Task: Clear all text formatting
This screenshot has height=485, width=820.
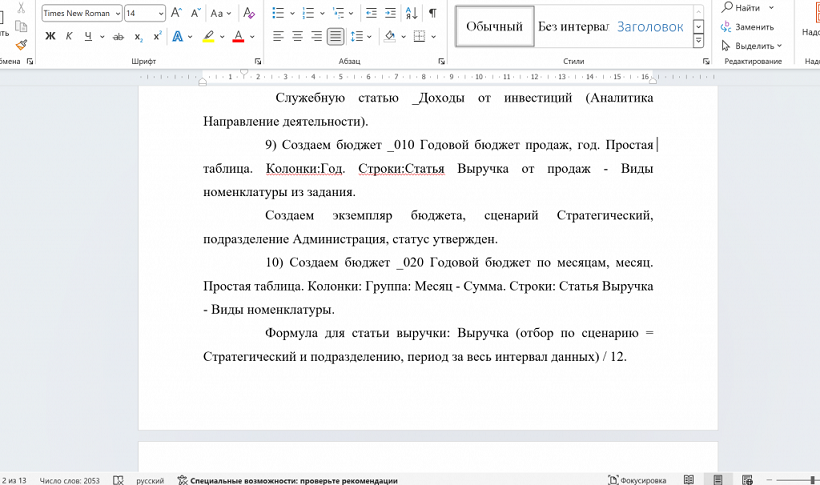Action: coord(249,13)
